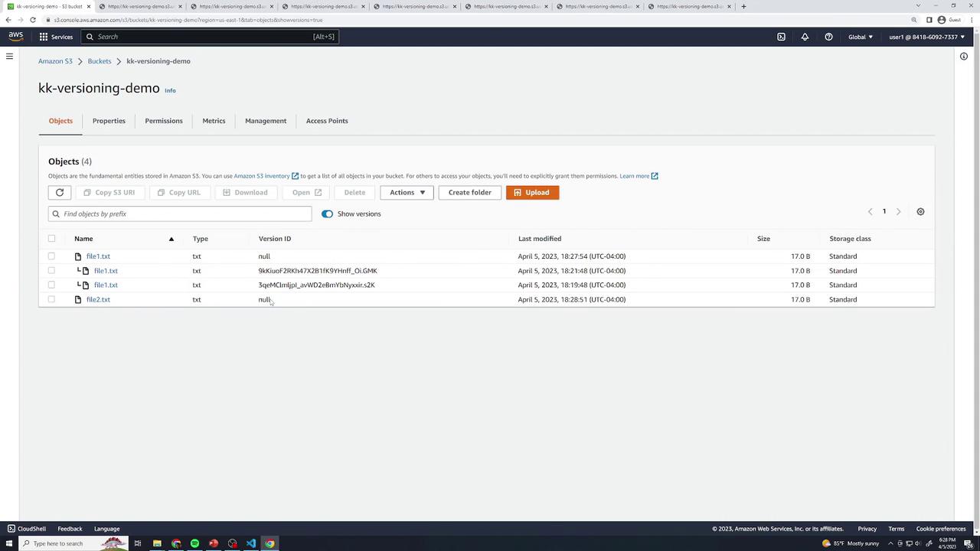Focus the AWS top Search box
980x551 pixels.
(211, 37)
